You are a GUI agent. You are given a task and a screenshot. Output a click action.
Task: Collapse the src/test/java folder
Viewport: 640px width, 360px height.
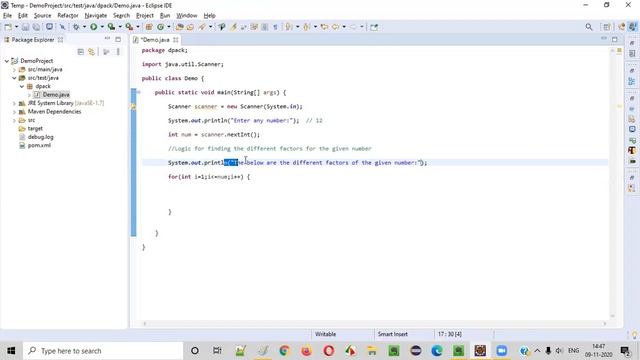(14, 78)
